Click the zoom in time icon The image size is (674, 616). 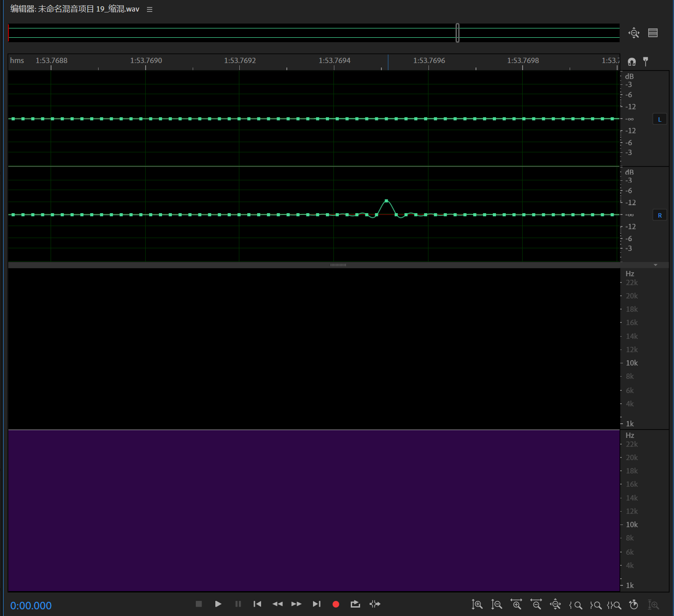[x=516, y=604]
